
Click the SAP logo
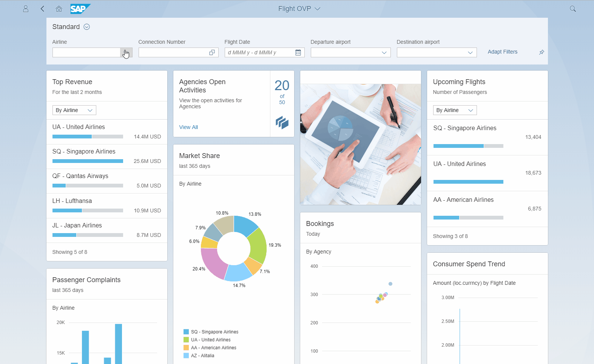pyautogui.click(x=80, y=9)
